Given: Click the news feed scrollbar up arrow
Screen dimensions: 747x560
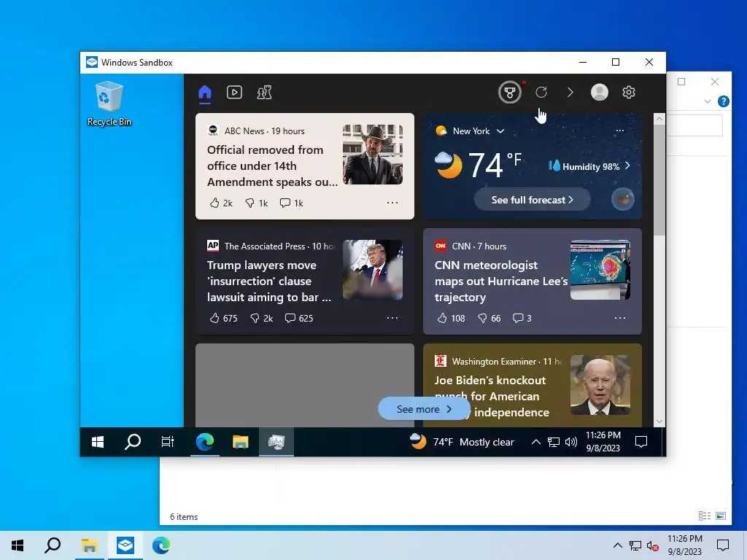Looking at the screenshot, I should pos(659,120).
